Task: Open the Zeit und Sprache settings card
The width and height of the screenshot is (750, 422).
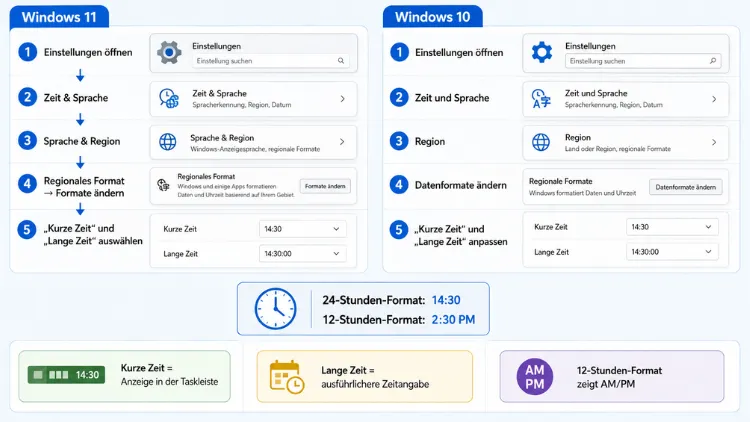Action: coord(626,99)
